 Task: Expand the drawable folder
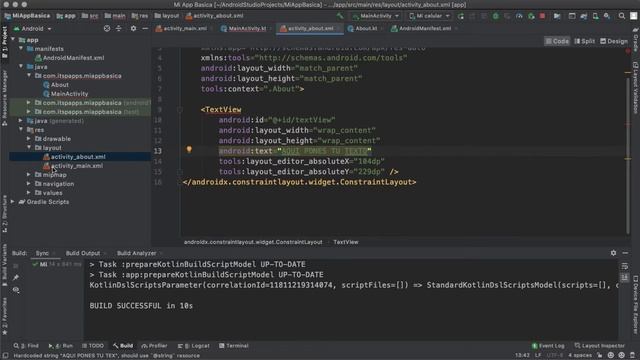tap(29, 139)
